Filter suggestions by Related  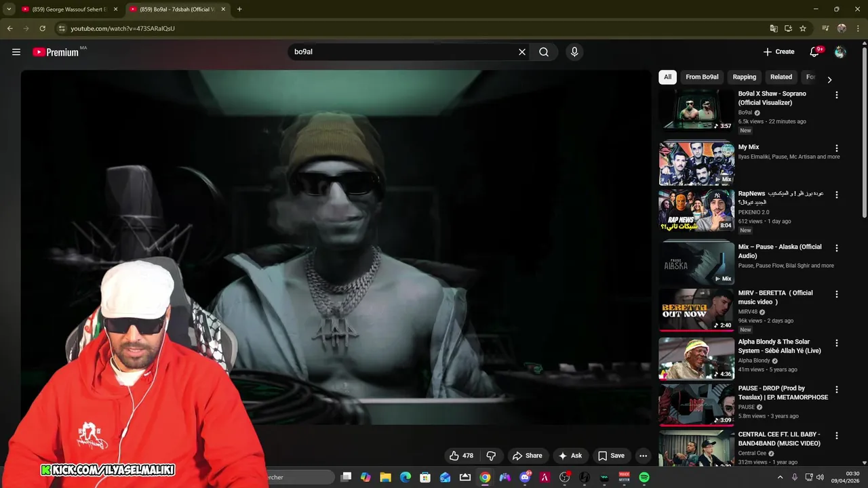(x=781, y=77)
